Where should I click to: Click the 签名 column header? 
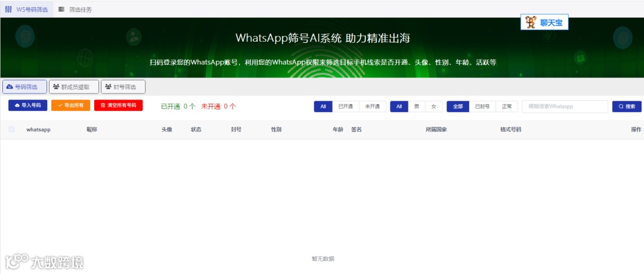357,130
